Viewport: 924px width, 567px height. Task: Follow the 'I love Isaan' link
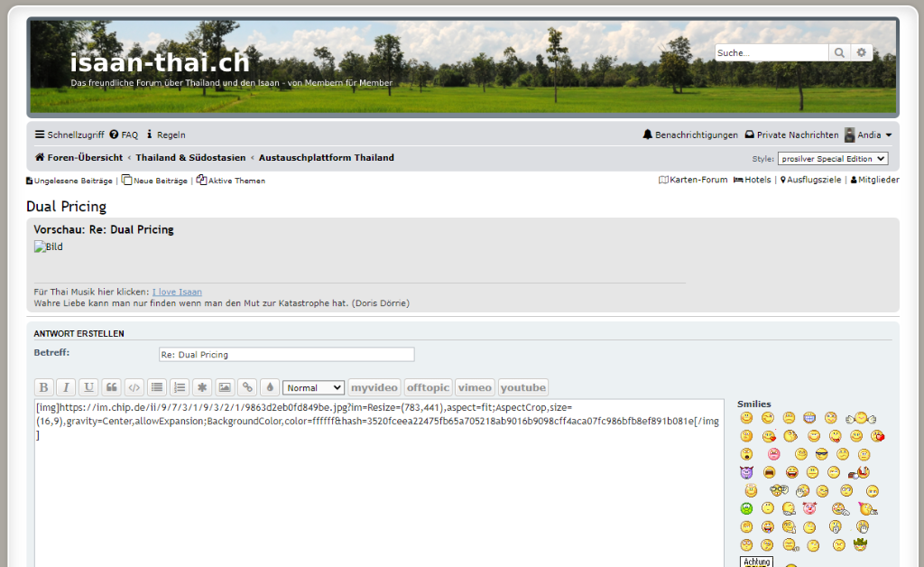click(177, 293)
